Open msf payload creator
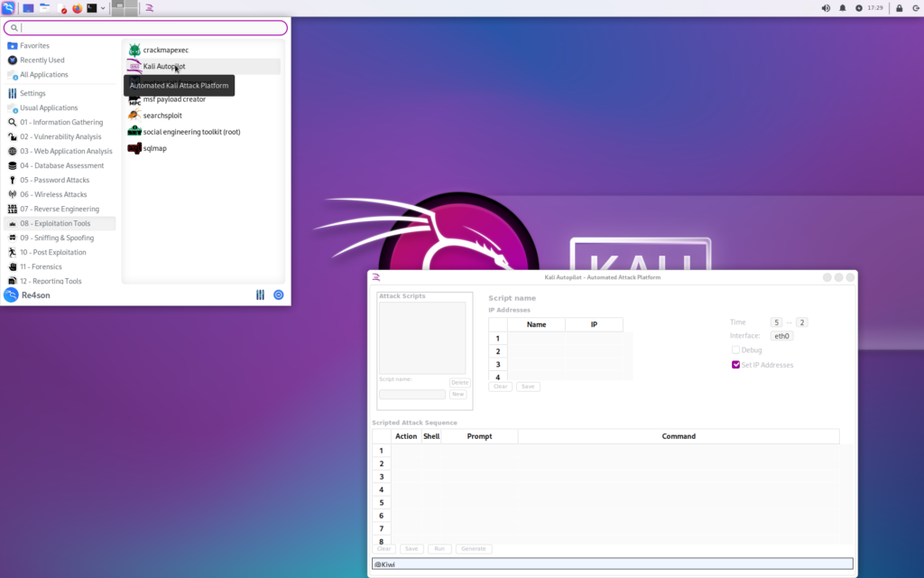 coord(173,99)
